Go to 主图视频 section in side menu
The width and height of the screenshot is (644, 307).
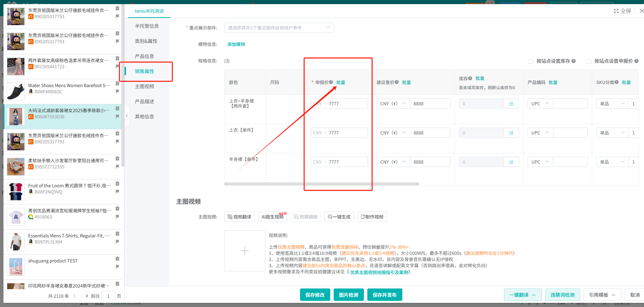coord(145,86)
